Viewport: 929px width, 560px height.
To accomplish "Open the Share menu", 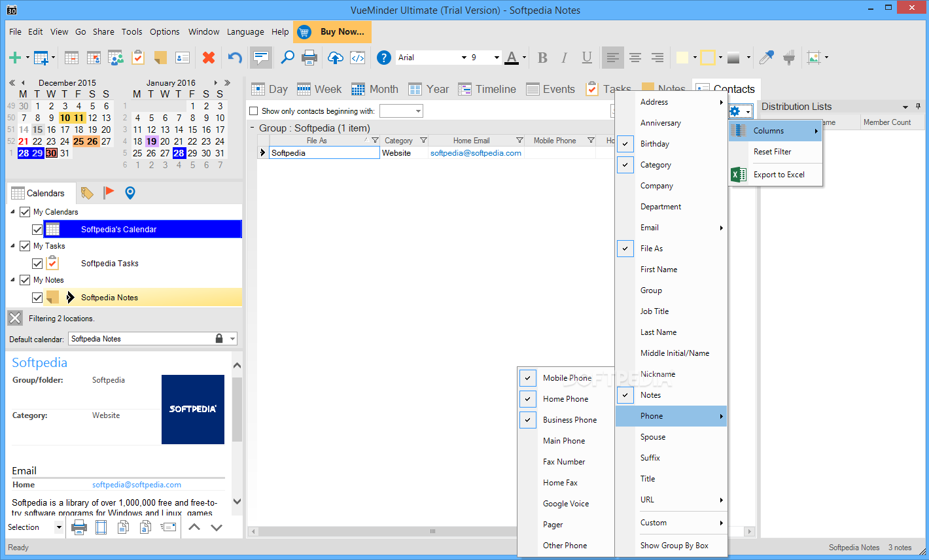I will pos(103,31).
